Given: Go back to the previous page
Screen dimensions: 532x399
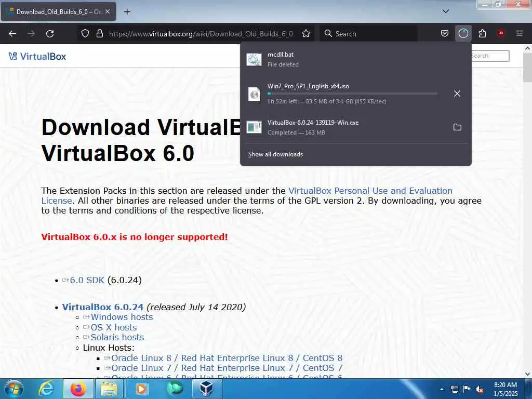Looking at the screenshot, I should click(12, 34).
